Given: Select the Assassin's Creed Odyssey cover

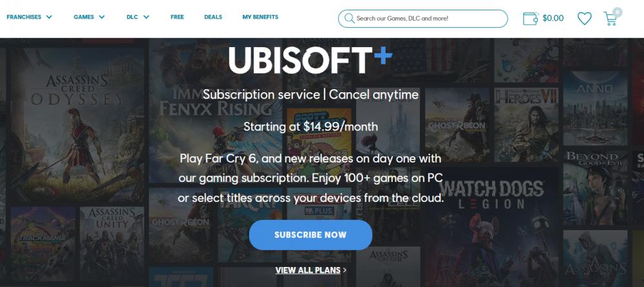Looking at the screenshot, I should 77,124.
